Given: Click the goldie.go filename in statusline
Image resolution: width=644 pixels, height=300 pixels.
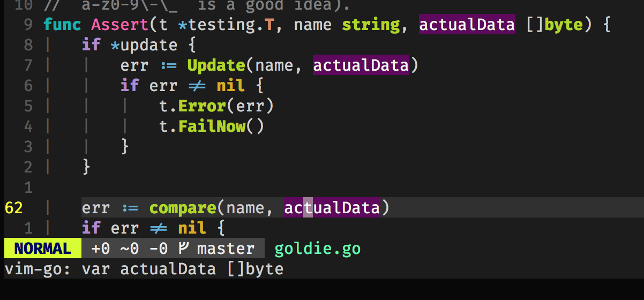Looking at the screenshot, I should [317, 249].
